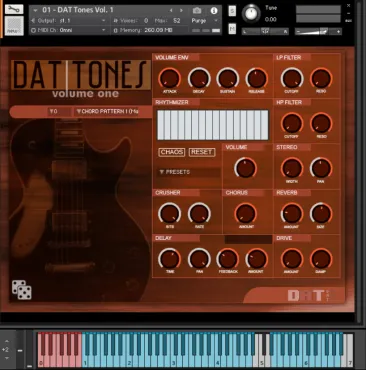
Task: Go to next instrument with right arrow
Action: [x=181, y=11]
